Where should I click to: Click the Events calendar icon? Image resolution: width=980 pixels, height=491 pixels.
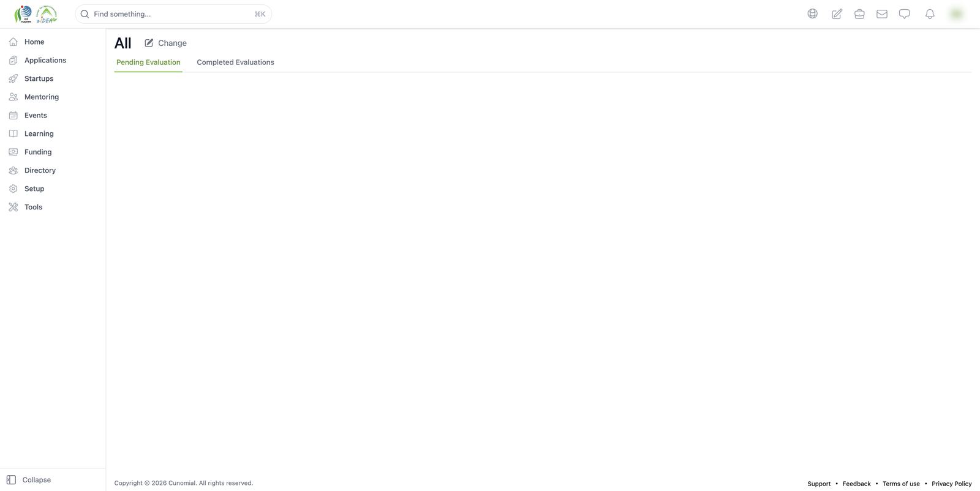click(13, 115)
